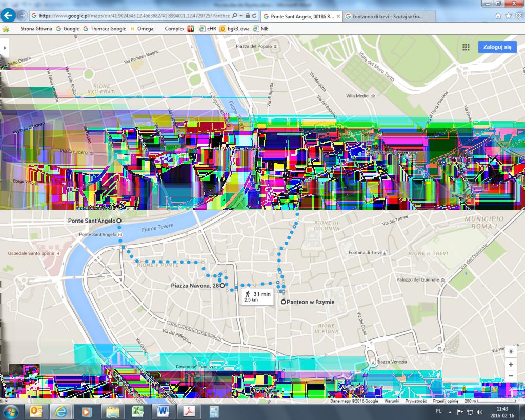Open Prywatność privacy link
Image resolution: width=525 pixels, height=420 pixels.
click(x=416, y=401)
